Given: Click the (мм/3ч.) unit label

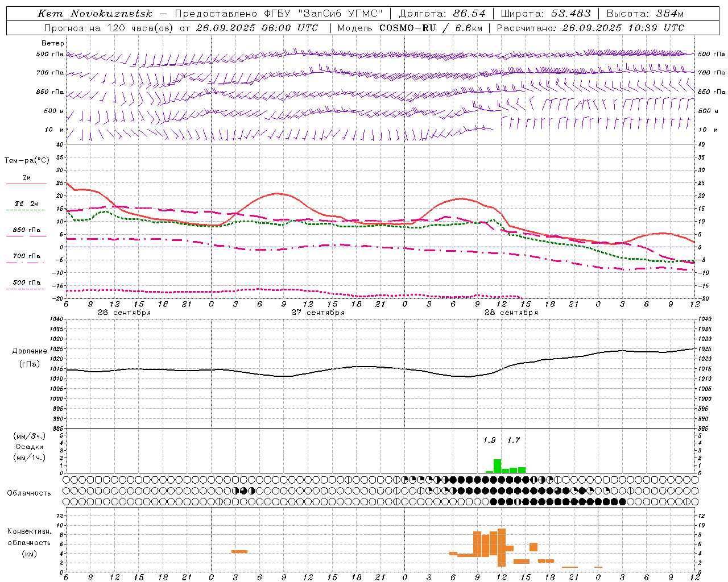Looking at the screenshot, I should pos(29,436).
